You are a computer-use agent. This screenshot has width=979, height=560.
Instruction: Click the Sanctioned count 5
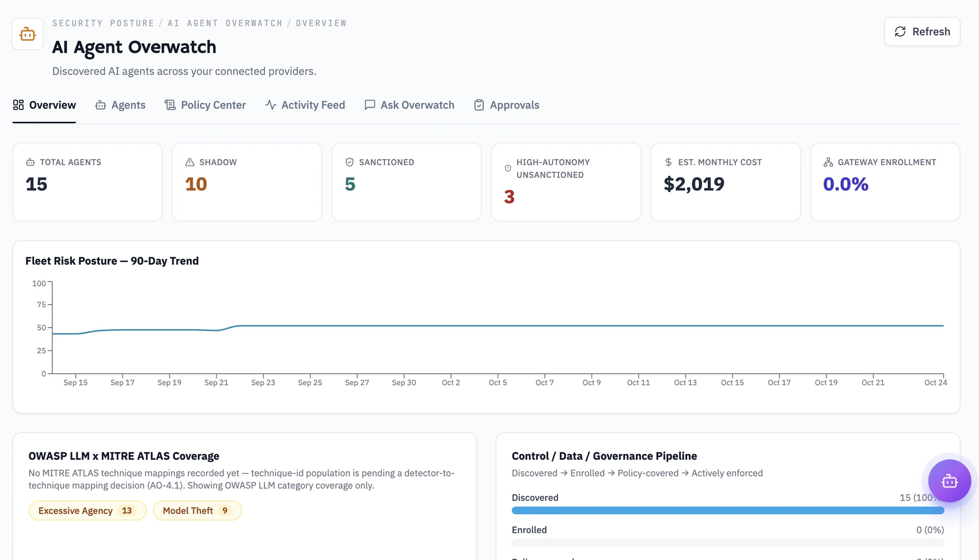tap(350, 184)
